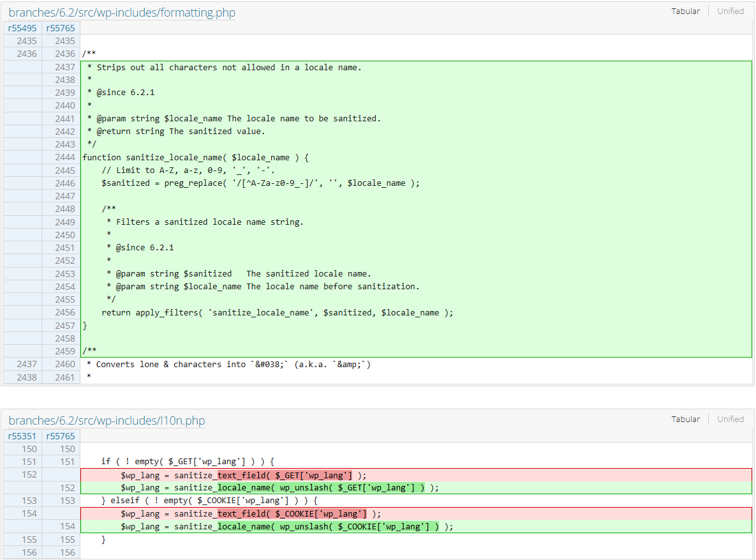
Task: Click old line number 2438
Action: (x=27, y=377)
